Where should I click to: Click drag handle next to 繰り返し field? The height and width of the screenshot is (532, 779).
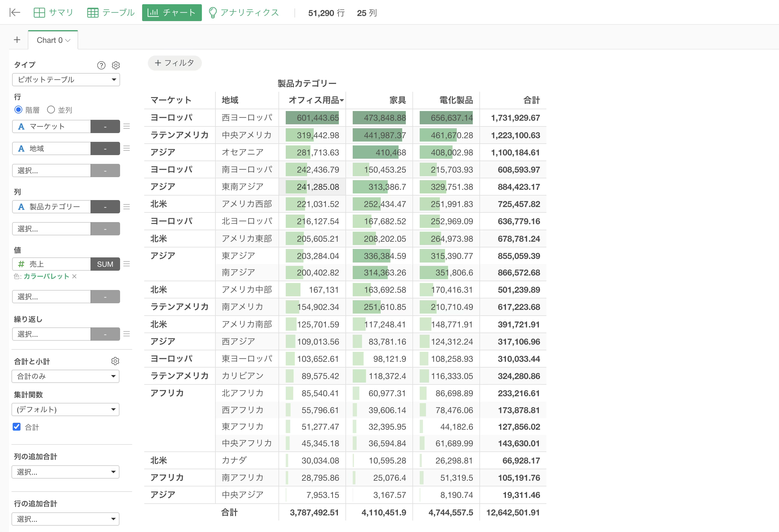click(x=126, y=334)
